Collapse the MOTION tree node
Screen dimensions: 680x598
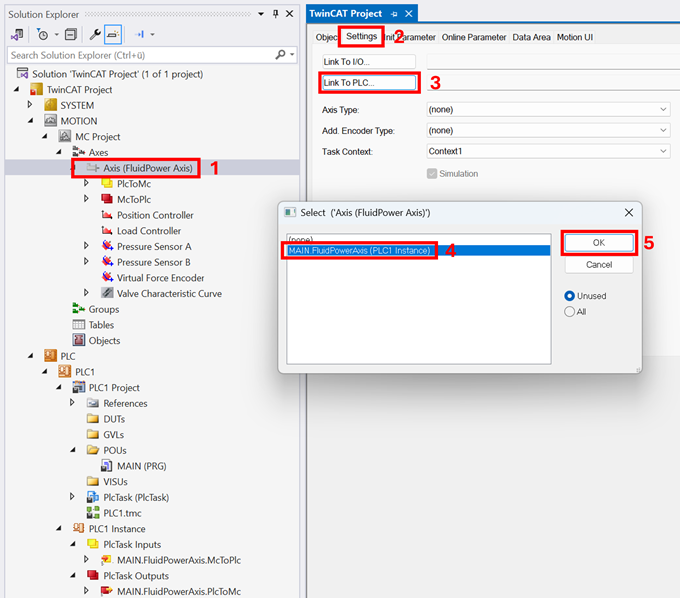(31, 121)
